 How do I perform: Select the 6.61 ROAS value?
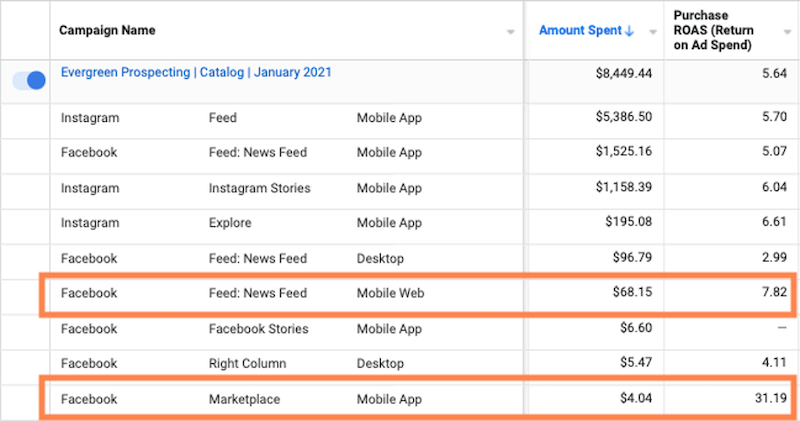tap(774, 222)
